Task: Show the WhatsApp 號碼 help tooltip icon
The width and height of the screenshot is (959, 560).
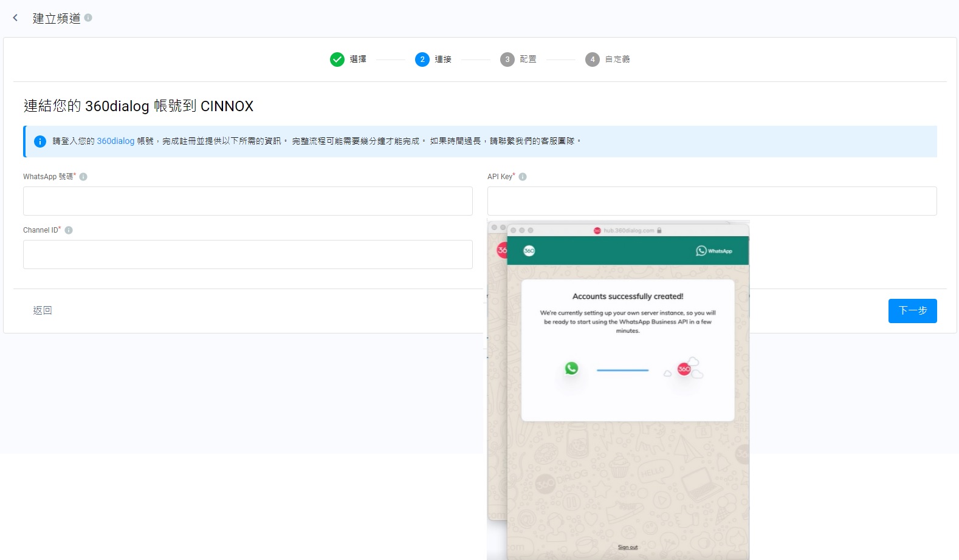Action: click(x=83, y=177)
